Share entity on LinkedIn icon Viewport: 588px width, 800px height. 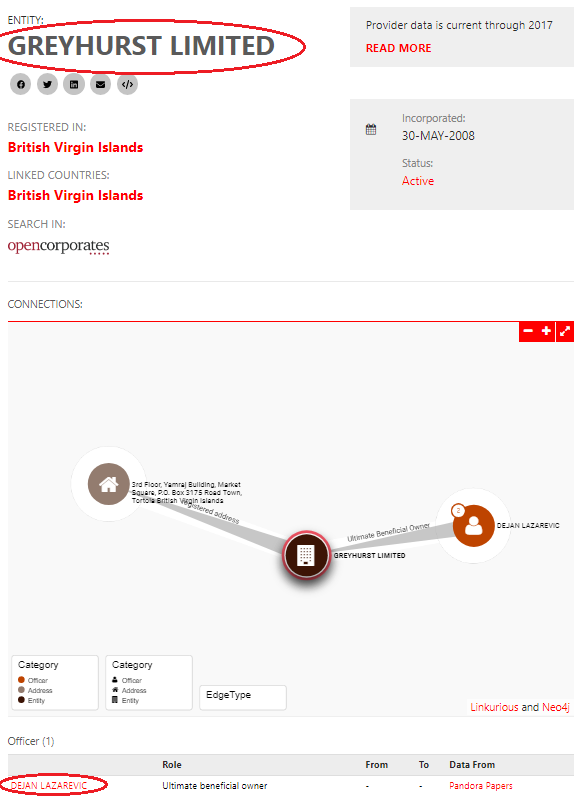[74, 84]
